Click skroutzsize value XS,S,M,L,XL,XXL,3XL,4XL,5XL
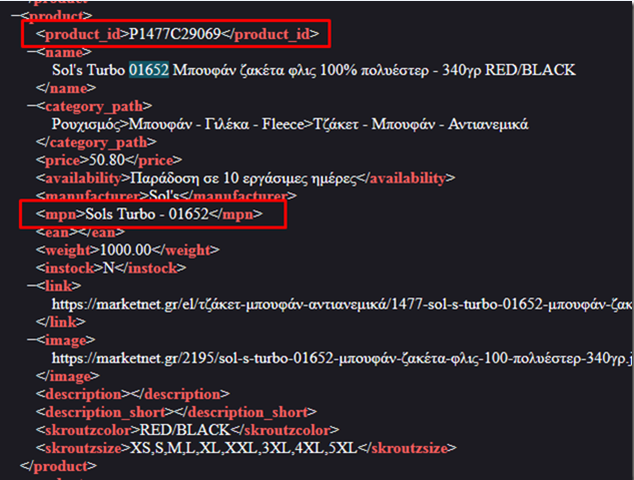634x480 pixels. pos(244,448)
